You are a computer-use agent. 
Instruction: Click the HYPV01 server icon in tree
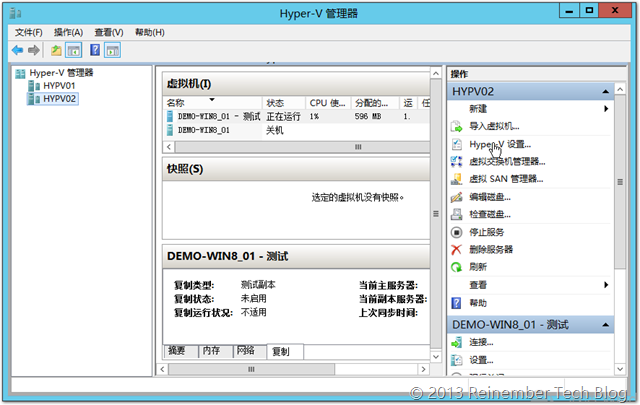pyautogui.click(x=34, y=86)
